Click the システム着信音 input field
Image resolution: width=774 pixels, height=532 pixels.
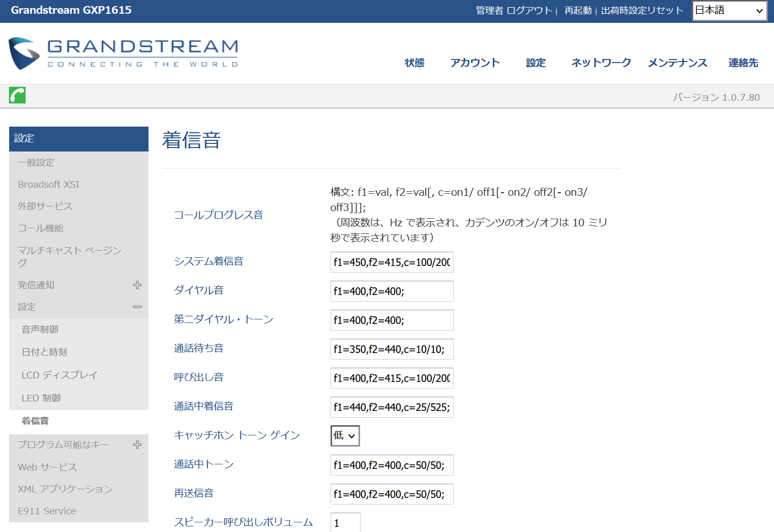click(x=392, y=262)
